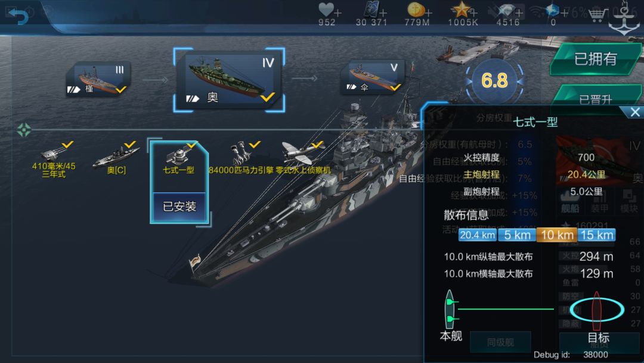644x363 pixels.
Task: Choose the tier III ship thumbnail
Action: (x=99, y=79)
